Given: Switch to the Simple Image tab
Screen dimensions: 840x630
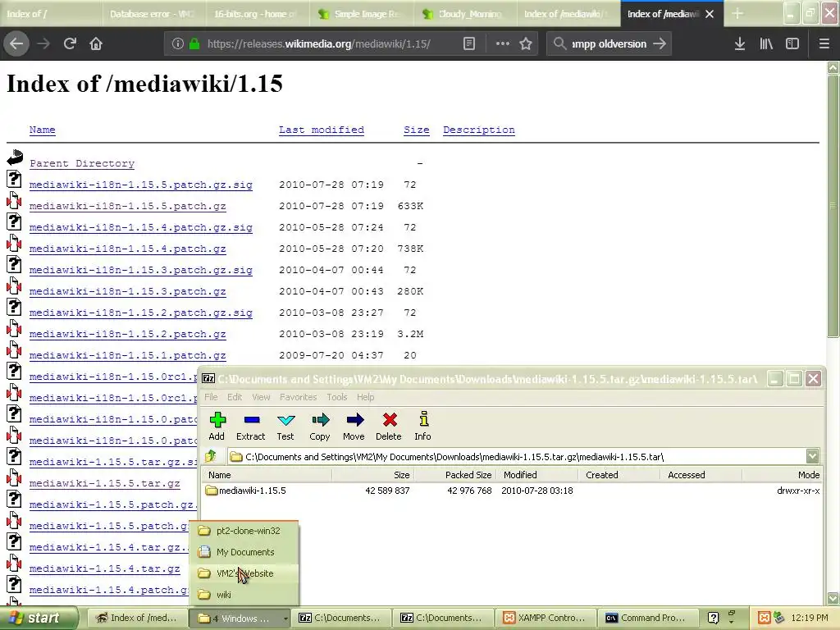Looking at the screenshot, I should click(362, 14).
